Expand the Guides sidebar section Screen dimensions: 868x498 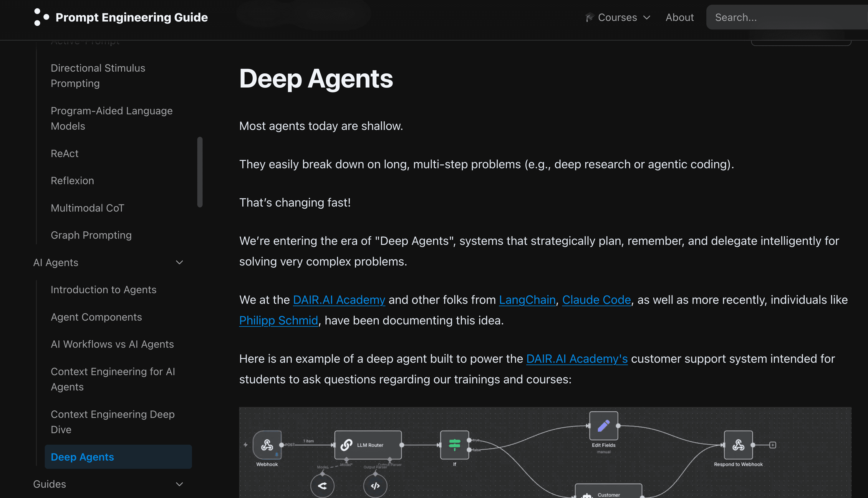pos(179,484)
